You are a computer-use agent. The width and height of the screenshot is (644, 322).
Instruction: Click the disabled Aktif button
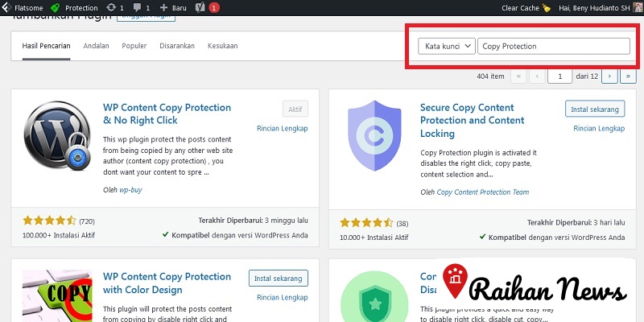295,109
